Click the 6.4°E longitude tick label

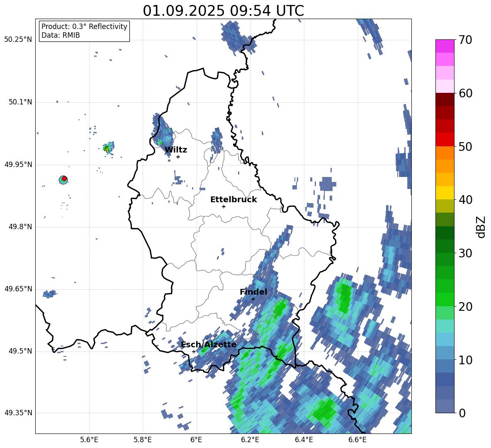304,440
